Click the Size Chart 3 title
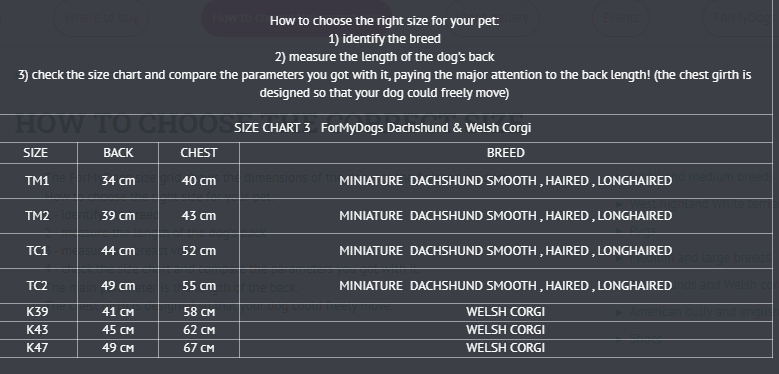Screen dimensions: 779x374 (x=383, y=128)
